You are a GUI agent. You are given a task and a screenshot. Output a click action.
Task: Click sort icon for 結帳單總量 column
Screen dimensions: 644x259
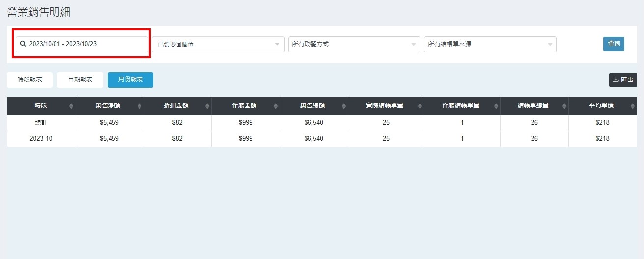565,106
